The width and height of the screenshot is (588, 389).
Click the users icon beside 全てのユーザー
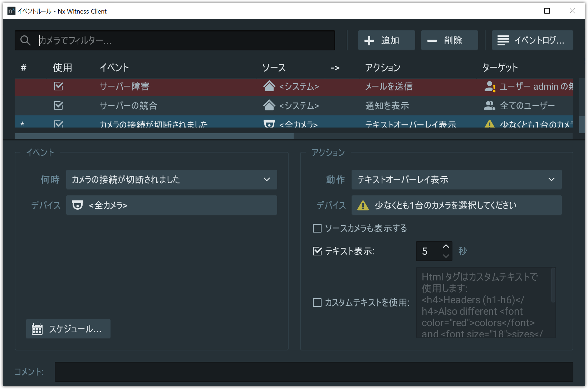tap(489, 105)
